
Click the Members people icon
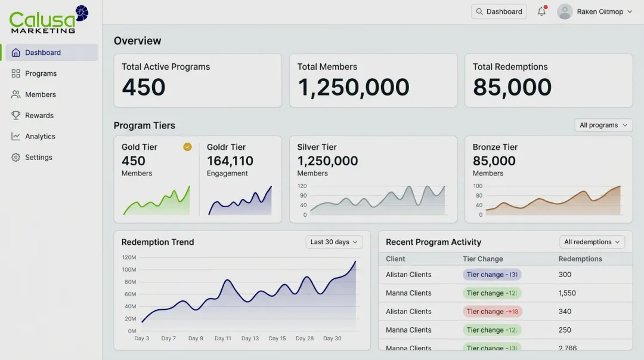16,95
